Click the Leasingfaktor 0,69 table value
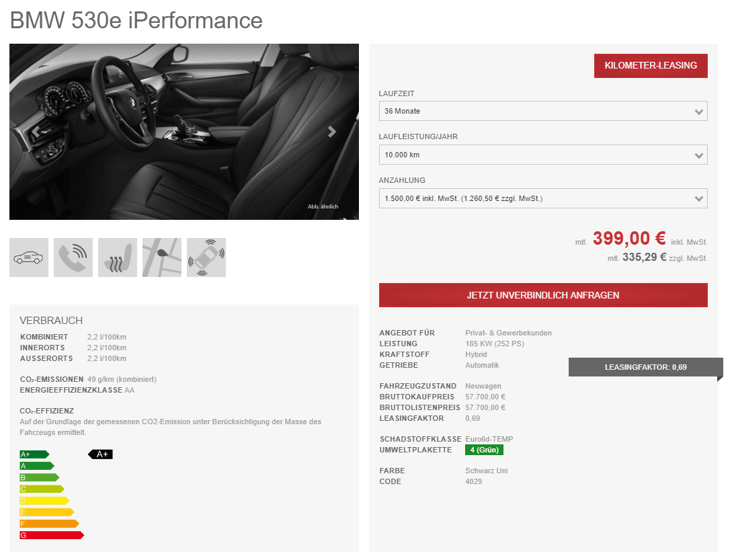732x560 pixels. click(x=473, y=418)
